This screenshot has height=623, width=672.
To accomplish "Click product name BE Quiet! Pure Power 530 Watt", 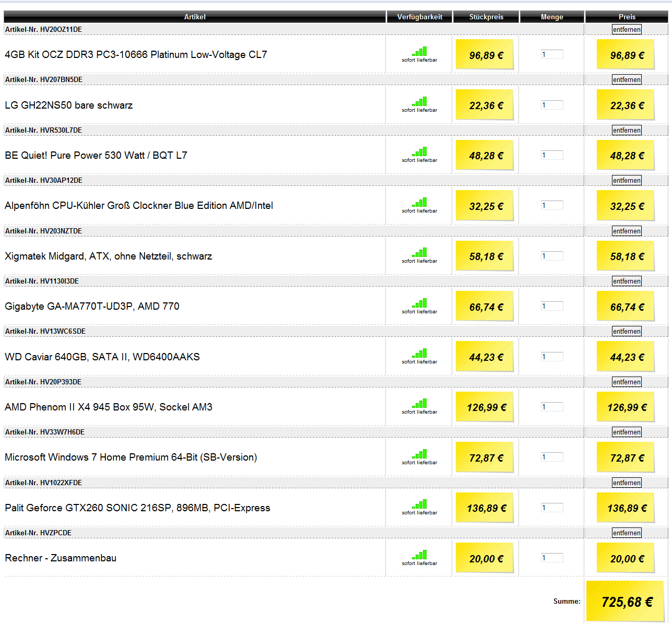I will pyautogui.click(x=96, y=155).
